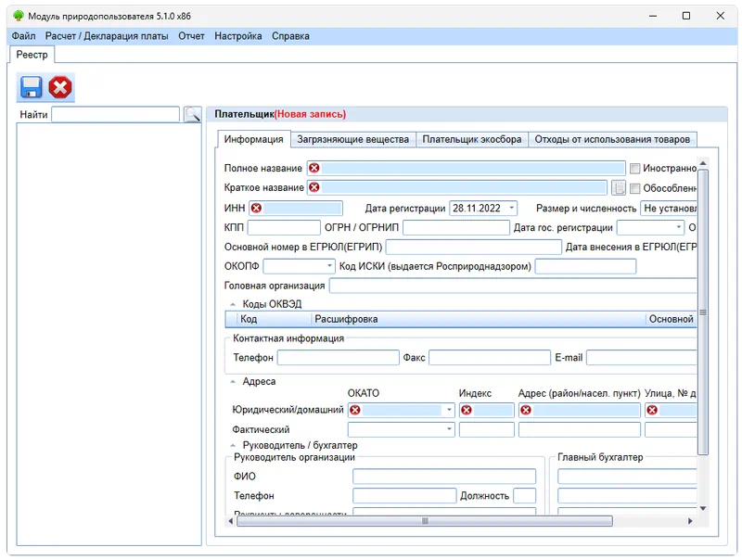The height and width of the screenshot is (560, 742).
Task: Collapse the Коды ОКВЭД section
Action: pyautogui.click(x=233, y=304)
